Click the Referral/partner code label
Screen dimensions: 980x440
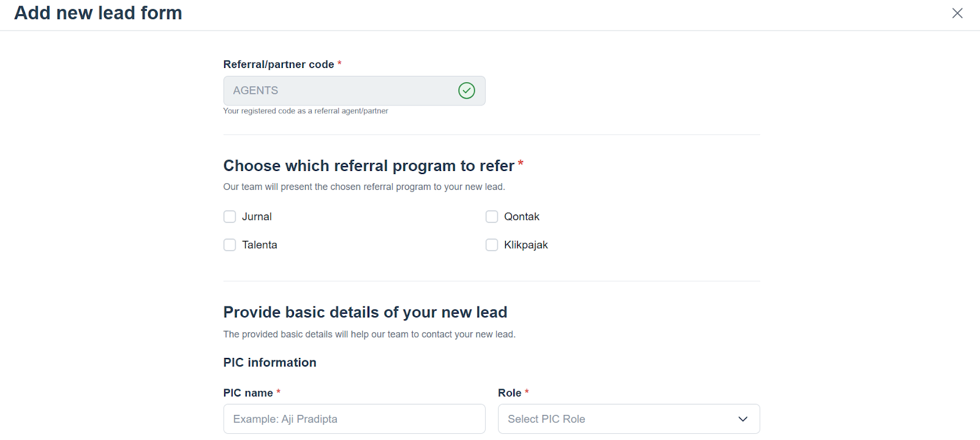coord(279,64)
